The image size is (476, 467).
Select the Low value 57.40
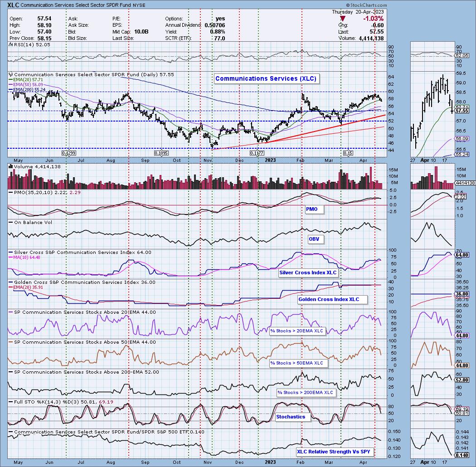[44, 32]
